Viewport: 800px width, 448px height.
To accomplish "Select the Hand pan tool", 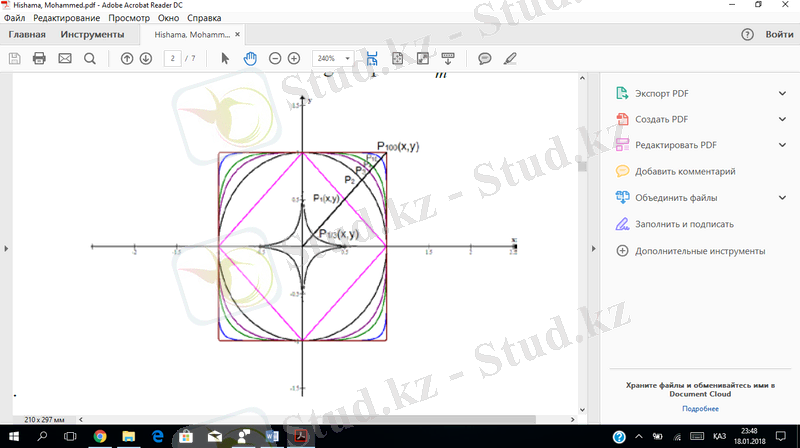I will tap(250, 58).
